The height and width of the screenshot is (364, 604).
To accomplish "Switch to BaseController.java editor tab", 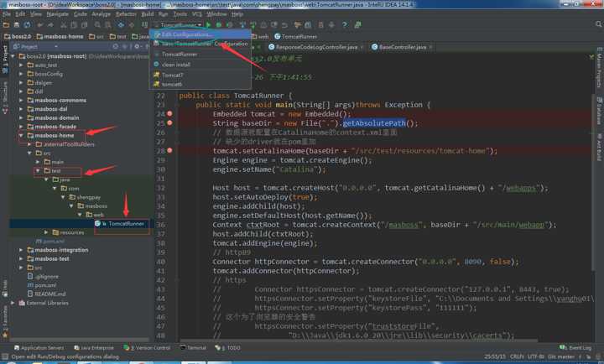I will pyautogui.click(x=402, y=48).
